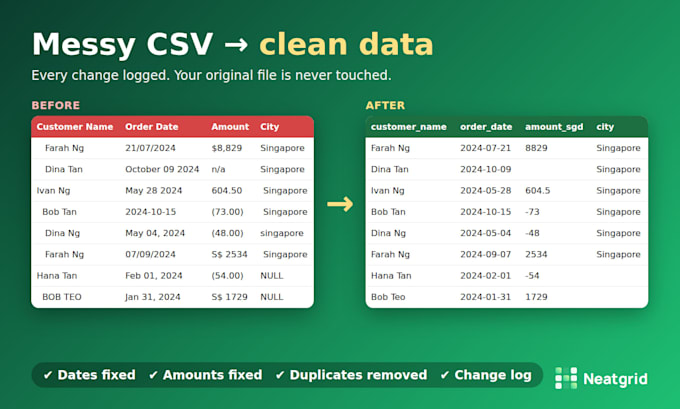The height and width of the screenshot is (409, 680).
Task: Click the 'City' header in the red table
Action: [269, 127]
